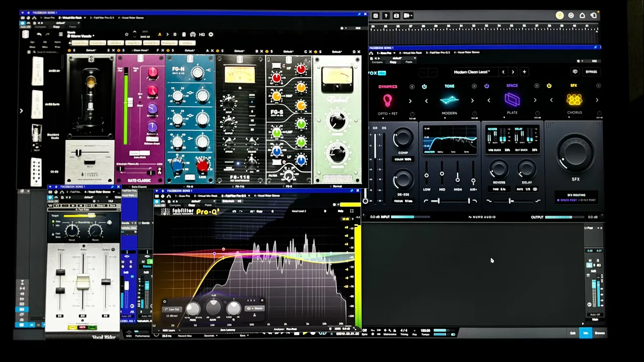
Task: Select the Space Plate icon
Action: pyautogui.click(x=512, y=100)
